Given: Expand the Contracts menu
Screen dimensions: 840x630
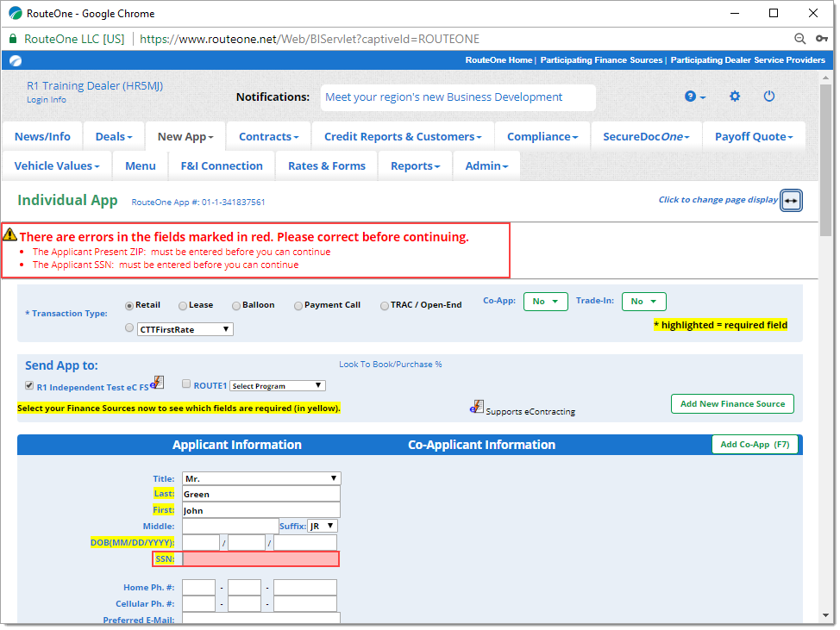Looking at the screenshot, I should pyautogui.click(x=268, y=136).
